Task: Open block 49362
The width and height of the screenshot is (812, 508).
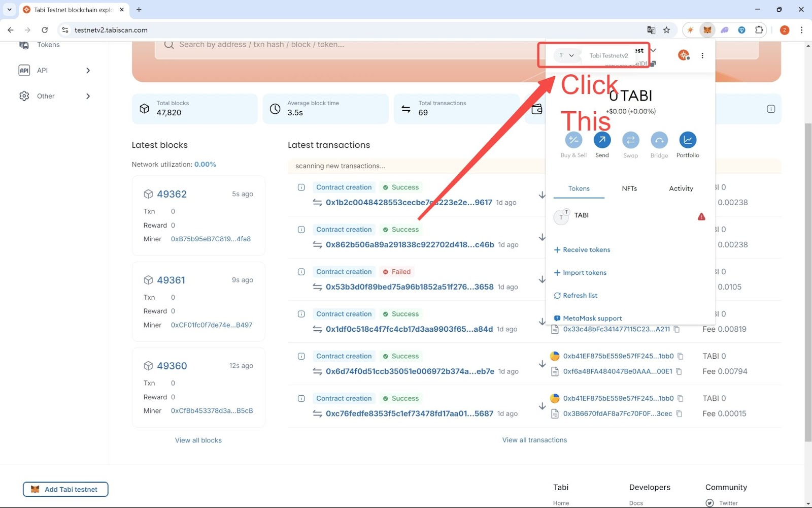Action: point(172,194)
